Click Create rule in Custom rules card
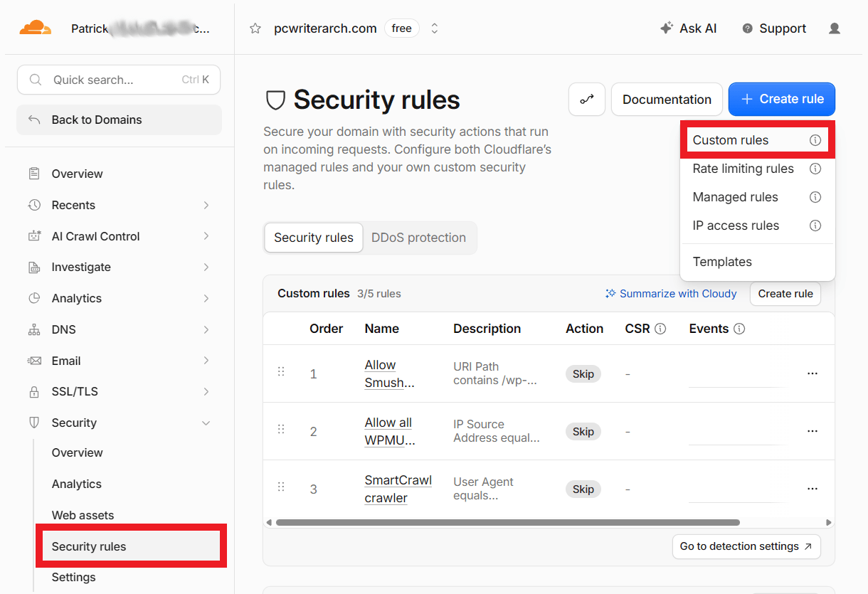 click(785, 294)
